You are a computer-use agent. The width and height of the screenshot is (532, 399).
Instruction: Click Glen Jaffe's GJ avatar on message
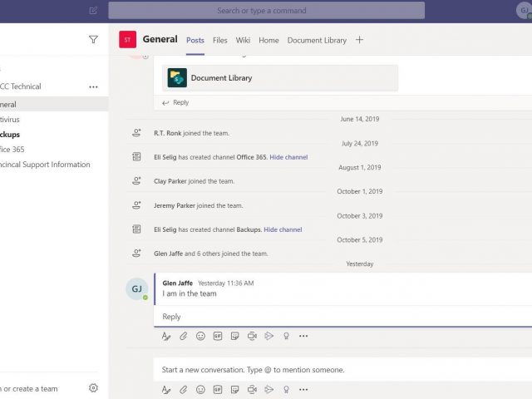pos(136,288)
